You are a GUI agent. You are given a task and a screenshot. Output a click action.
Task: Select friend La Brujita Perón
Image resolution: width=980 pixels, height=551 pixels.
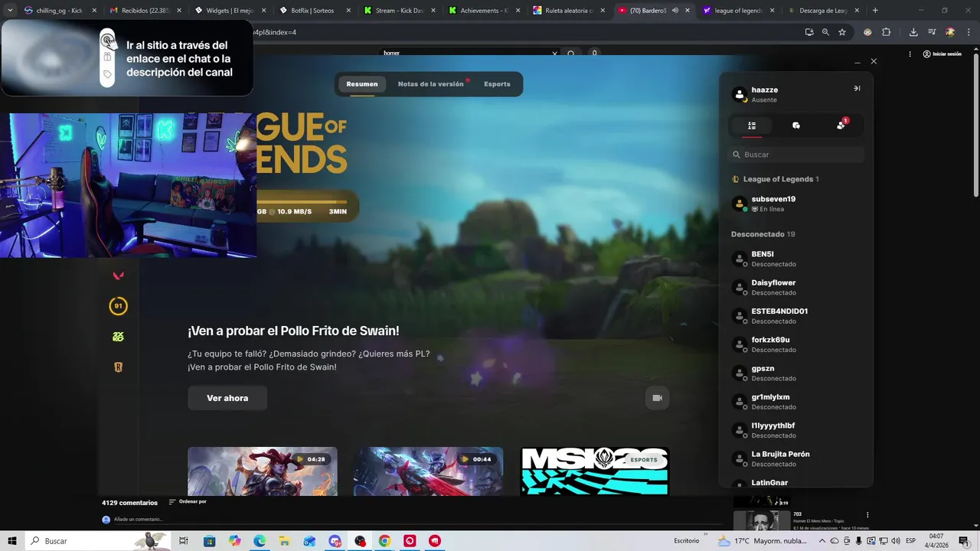pos(796,458)
